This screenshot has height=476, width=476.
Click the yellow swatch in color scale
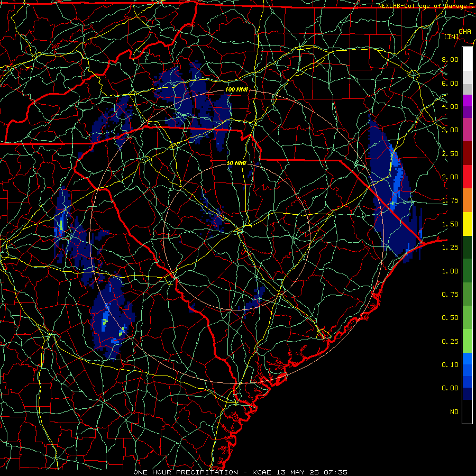[x=467, y=224]
